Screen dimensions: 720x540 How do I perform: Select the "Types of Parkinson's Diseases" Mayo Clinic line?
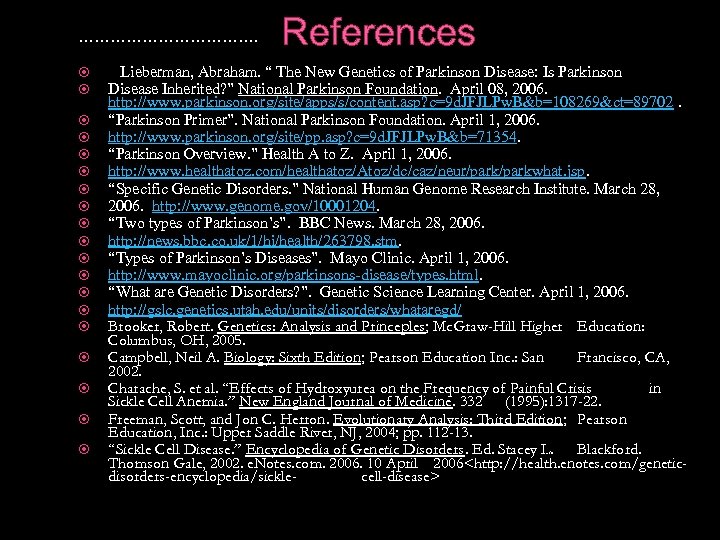pyautogui.click(x=308, y=258)
